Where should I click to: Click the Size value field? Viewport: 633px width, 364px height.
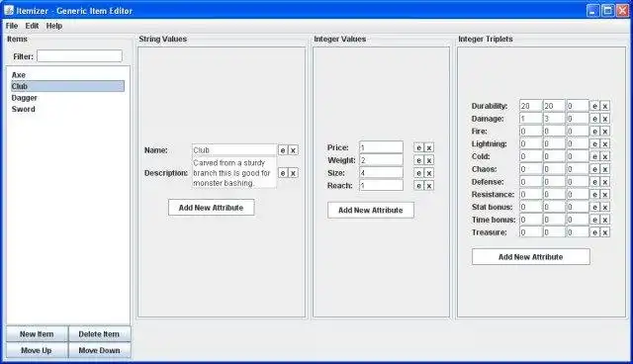click(381, 173)
